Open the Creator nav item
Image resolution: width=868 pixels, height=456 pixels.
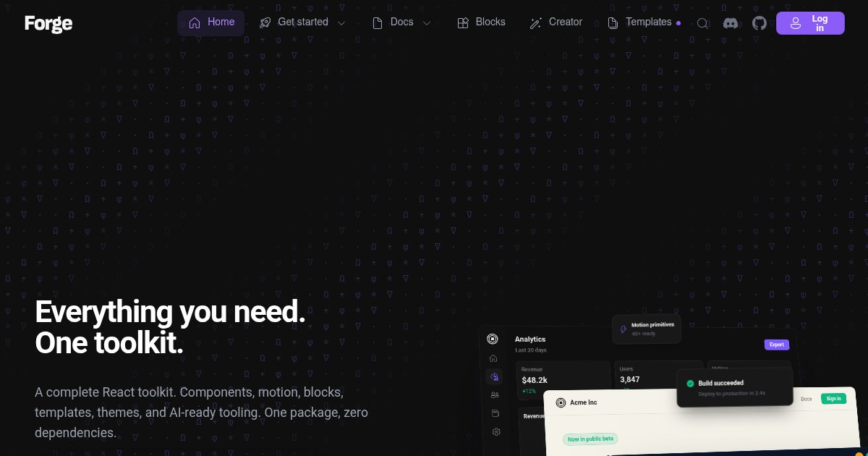556,22
